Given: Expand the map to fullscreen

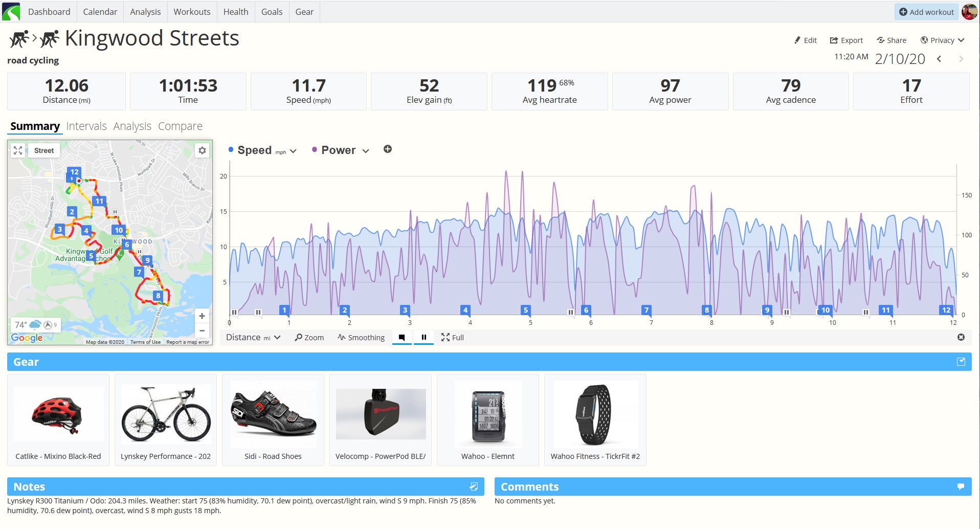Looking at the screenshot, I should (18, 150).
